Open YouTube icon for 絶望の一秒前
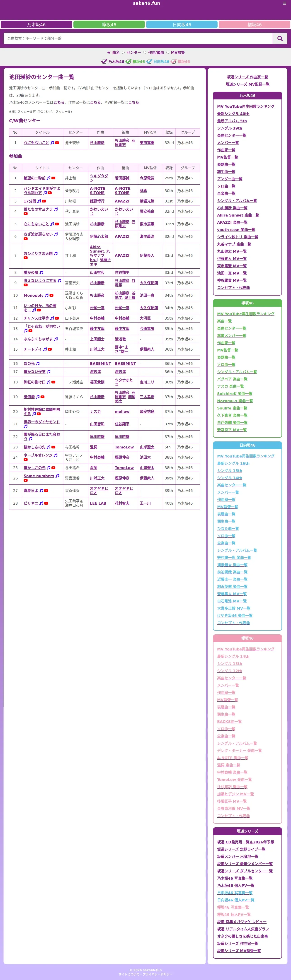 click(53, 178)
